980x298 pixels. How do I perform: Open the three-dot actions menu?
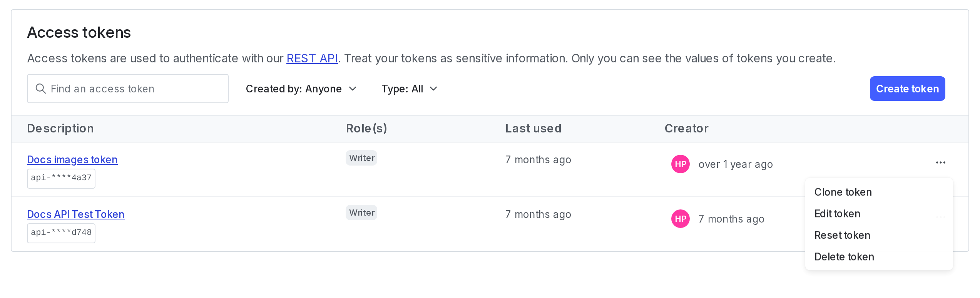[940, 162]
